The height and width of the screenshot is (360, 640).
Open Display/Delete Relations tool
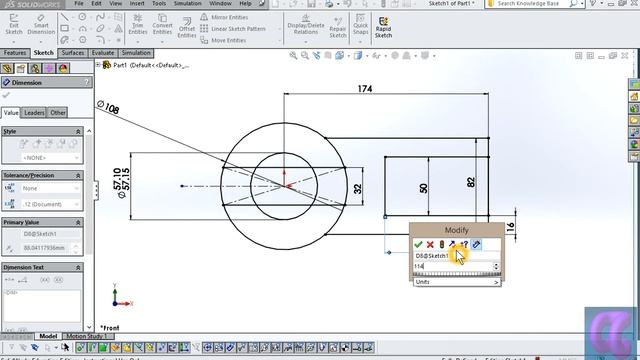point(306,24)
